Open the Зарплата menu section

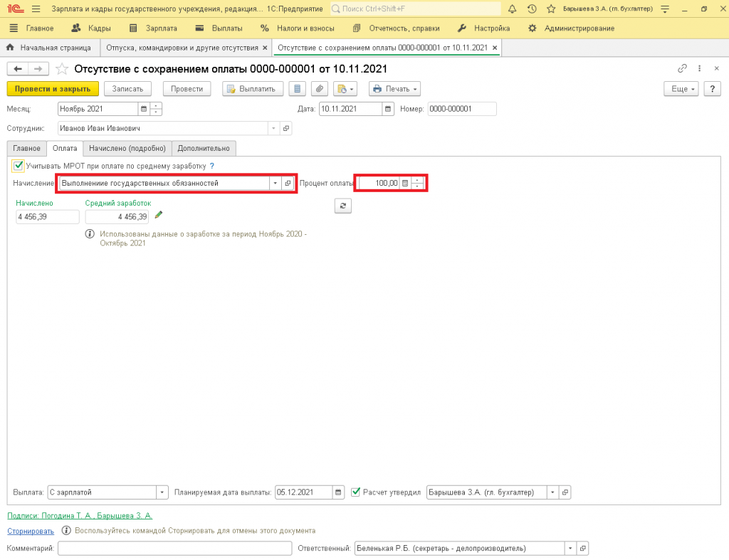(154, 28)
